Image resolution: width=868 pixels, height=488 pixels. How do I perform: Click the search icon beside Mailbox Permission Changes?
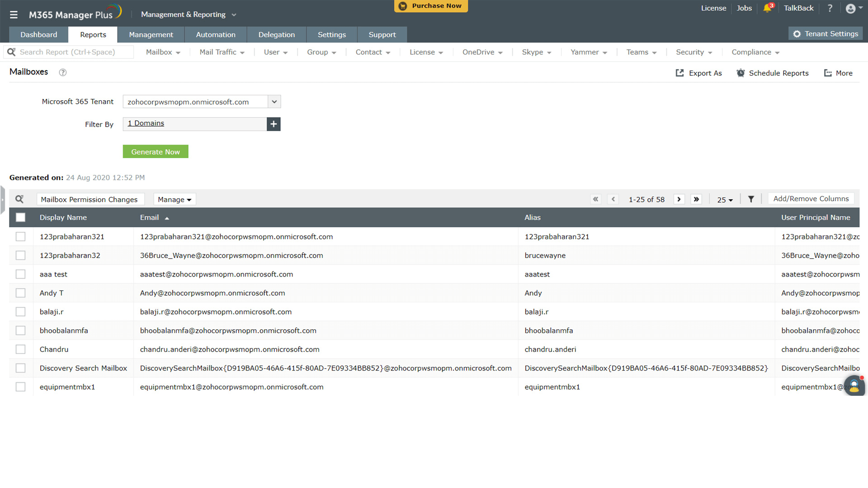click(x=20, y=199)
